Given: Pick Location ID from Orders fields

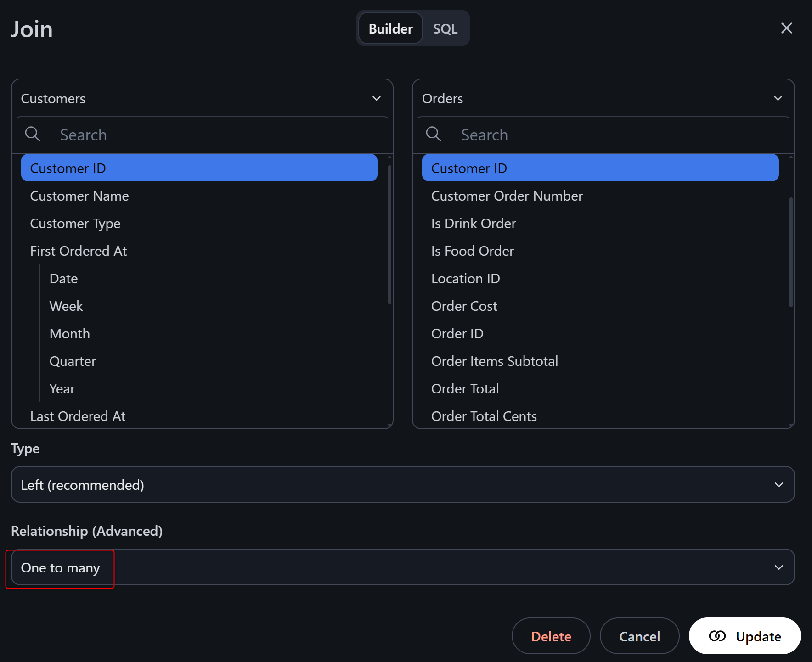Looking at the screenshot, I should (465, 279).
